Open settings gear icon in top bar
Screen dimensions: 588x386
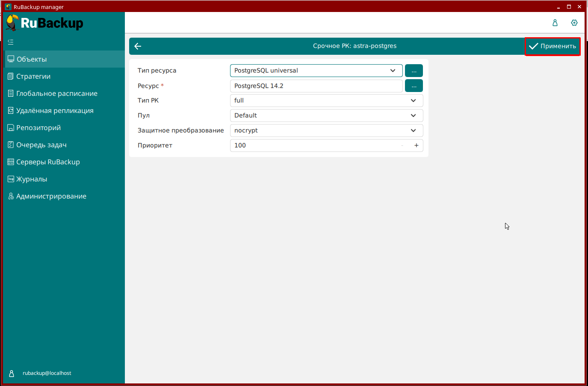pyautogui.click(x=574, y=23)
